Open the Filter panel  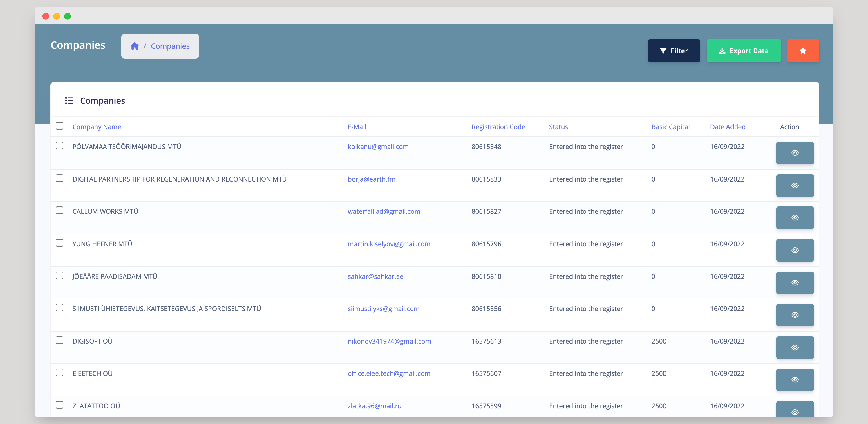pyautogui.click(x=674, y=51)
